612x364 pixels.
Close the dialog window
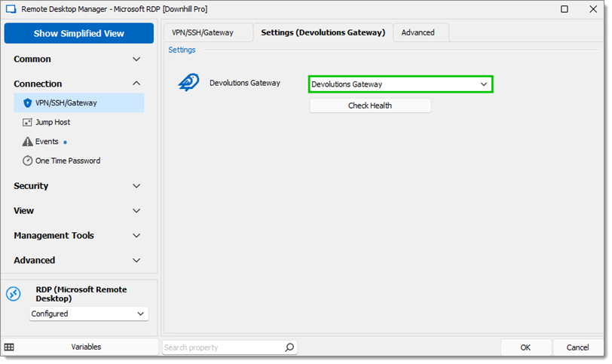click(x=593, y=9)
